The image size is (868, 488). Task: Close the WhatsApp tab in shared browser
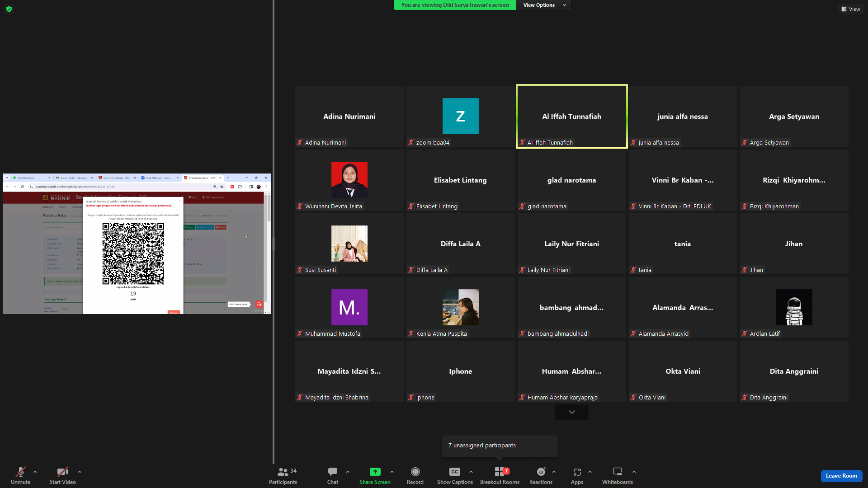49,178
